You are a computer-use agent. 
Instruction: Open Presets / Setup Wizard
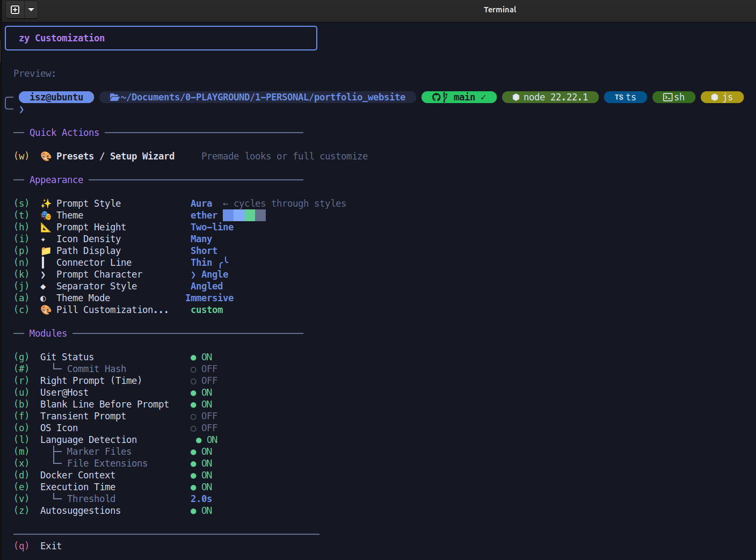coord(115,156)
